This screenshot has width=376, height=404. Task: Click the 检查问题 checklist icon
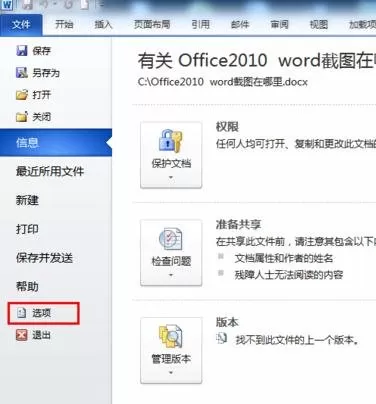point(171,239)
